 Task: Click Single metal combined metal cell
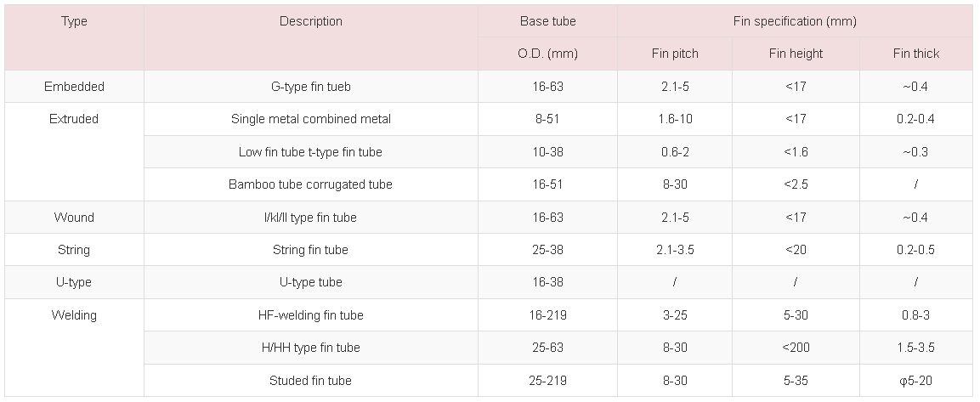(310, 119)
